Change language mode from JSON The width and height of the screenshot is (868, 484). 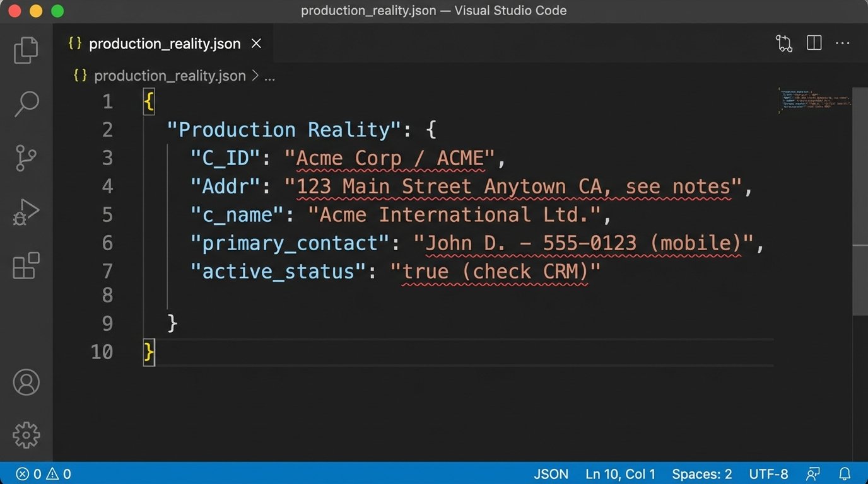[551, 474]
